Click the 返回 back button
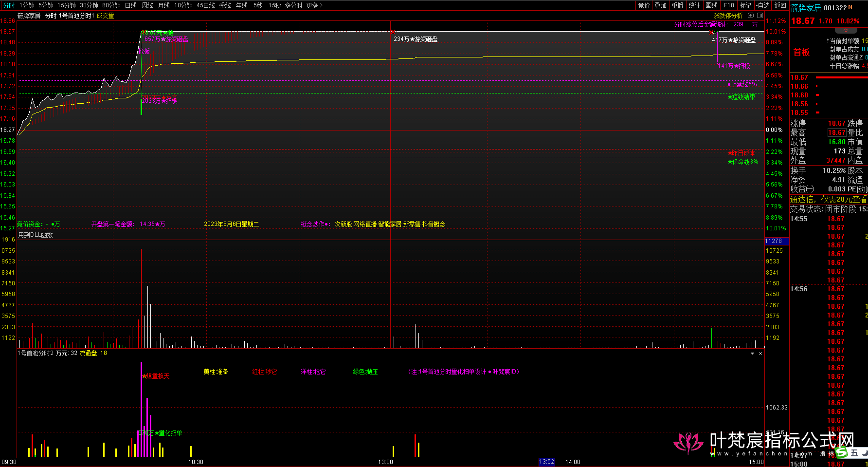This screenshot has height=467, width=868. [780, 5]
